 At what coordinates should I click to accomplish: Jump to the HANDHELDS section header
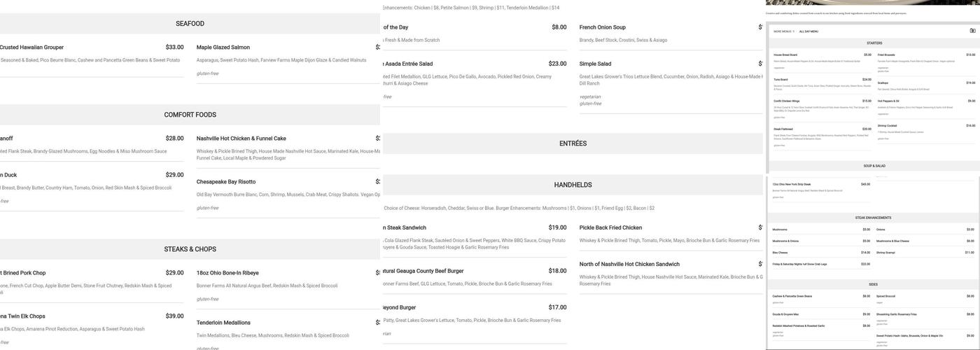573,185
